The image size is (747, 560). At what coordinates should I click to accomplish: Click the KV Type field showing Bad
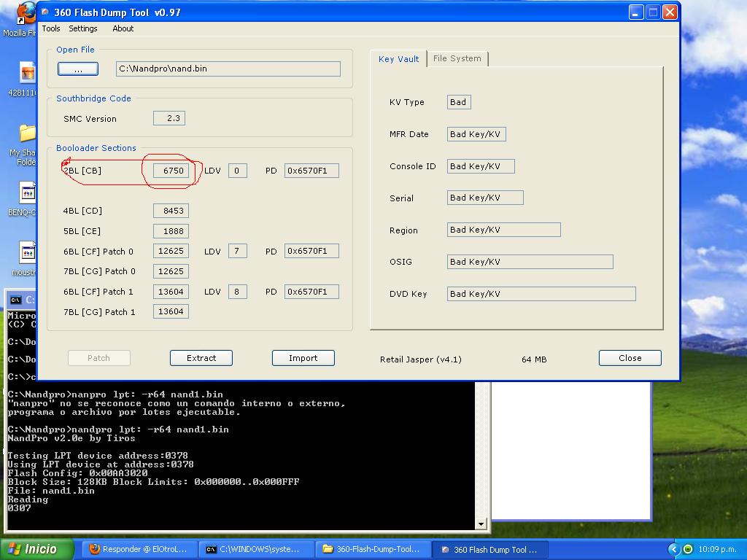459,102
